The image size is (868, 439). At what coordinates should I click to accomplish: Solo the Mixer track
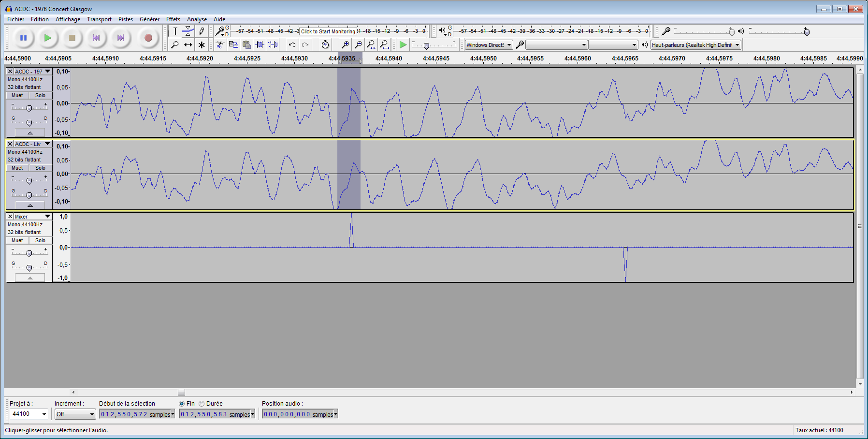point(40,240)
